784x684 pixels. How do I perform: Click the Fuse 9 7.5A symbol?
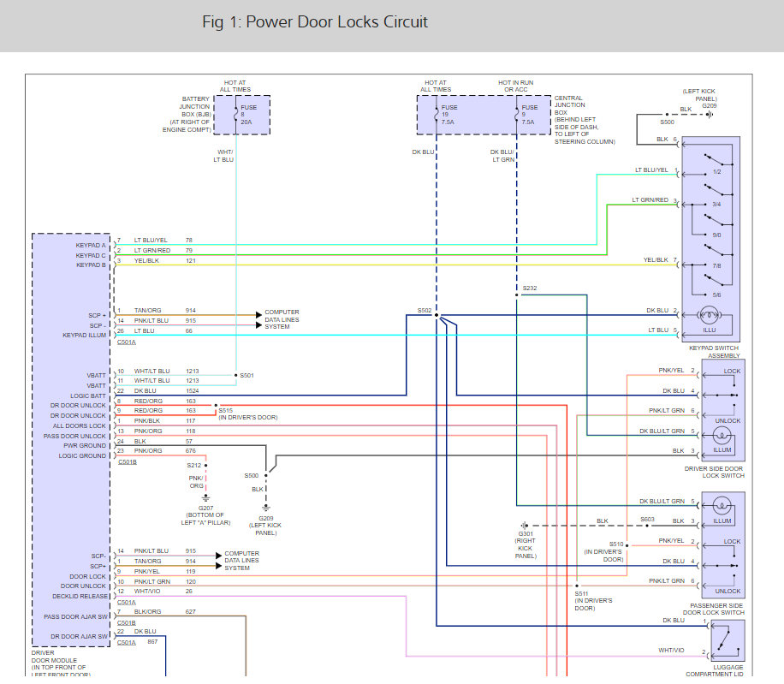[516, 115]
